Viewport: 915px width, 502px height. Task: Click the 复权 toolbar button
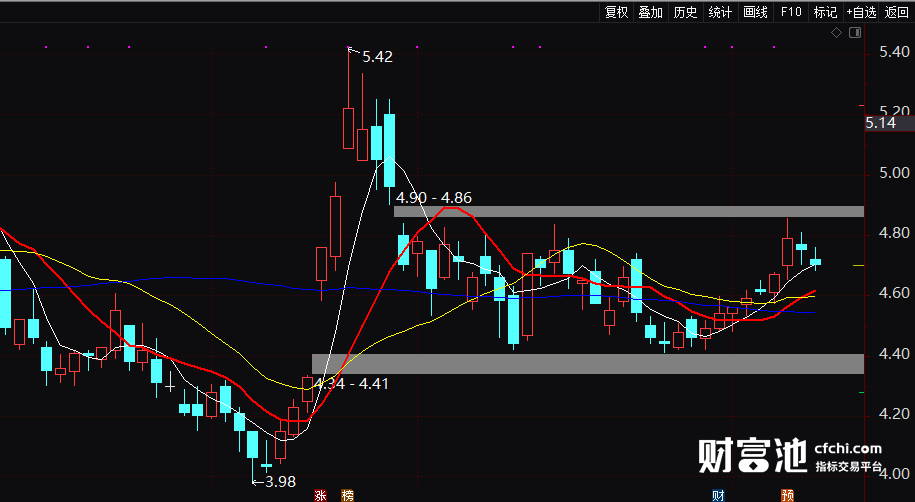616,12
